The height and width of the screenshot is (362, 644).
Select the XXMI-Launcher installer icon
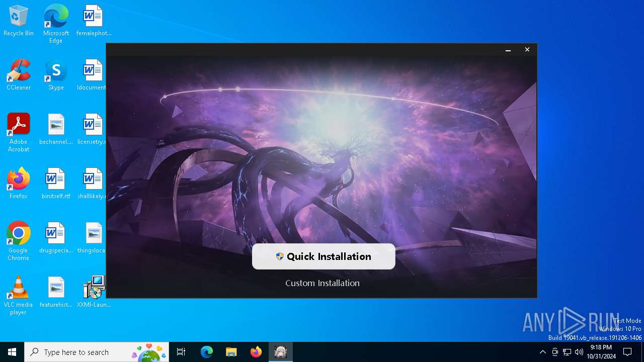94,293
